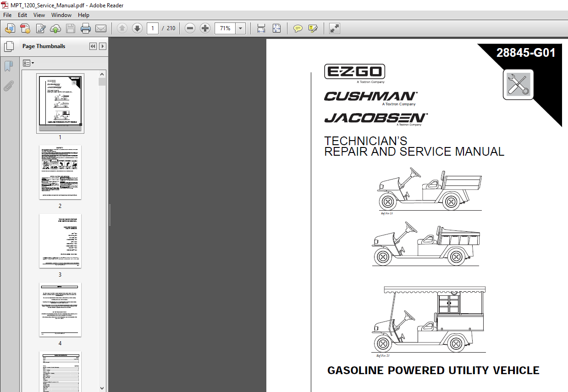This screenshot has height=392, width=568.
Task: Click the wrench icon on the manual cover
Action: [x=518, y=84]
